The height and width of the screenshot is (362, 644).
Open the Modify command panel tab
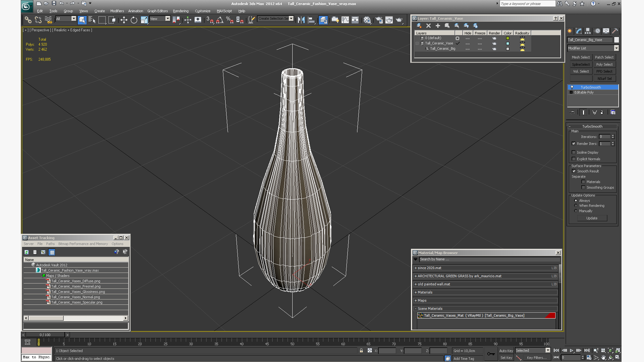pos(579,31)
